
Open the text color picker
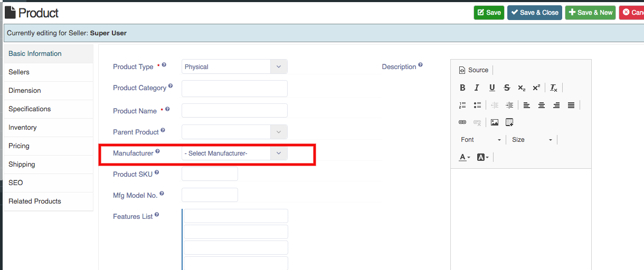(465, 157)
